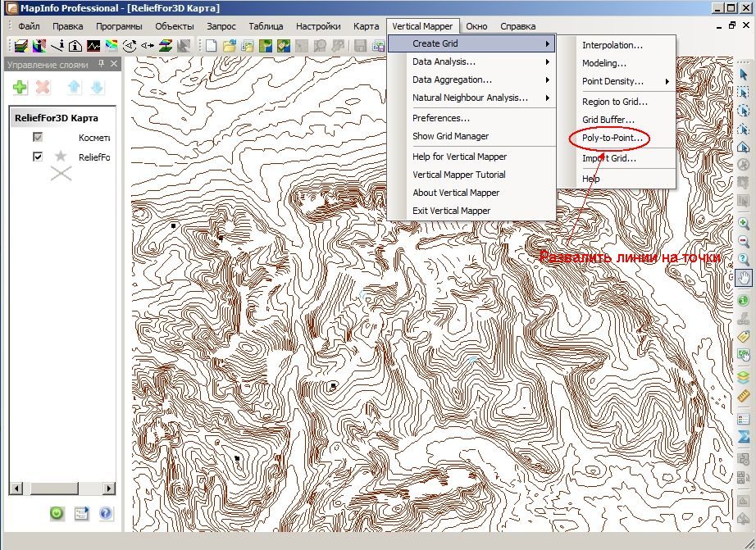Image resolution: width=756 pixels, height=550 pixels.
Task: Open Vertical Mapper Tutorial
Action: point(459,175)
